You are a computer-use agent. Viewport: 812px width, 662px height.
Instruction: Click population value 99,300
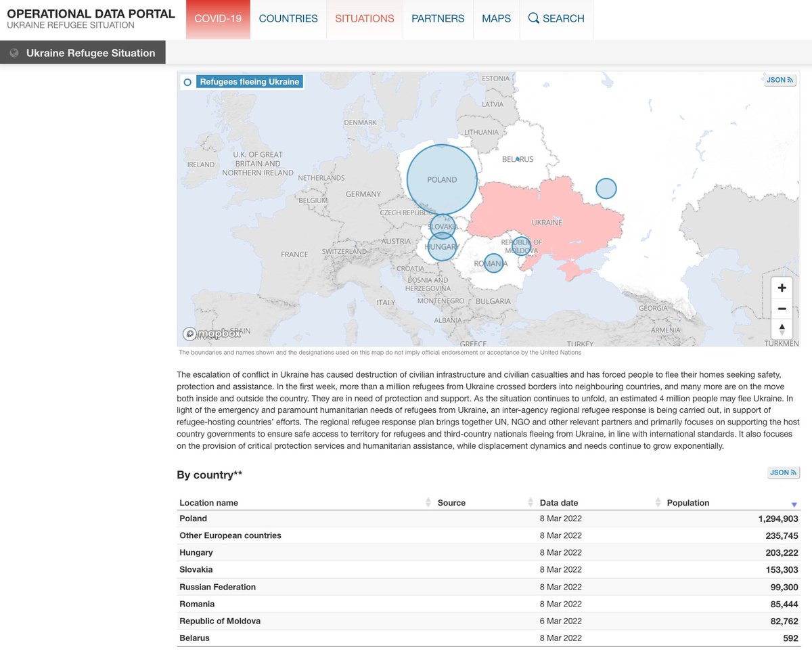point(785,587)
